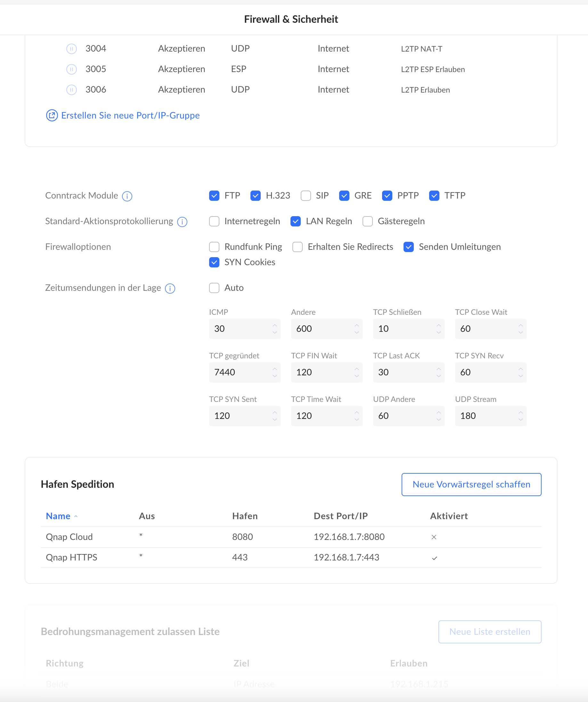Screen dimensions: 588x702
Task: Click ESP protocol in rule 3005
Action: (239, 69)
